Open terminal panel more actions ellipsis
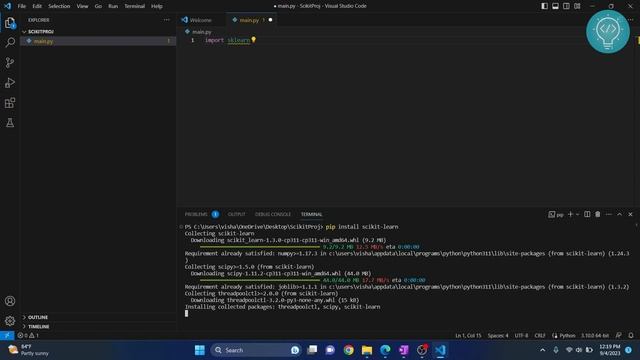Image resolution: width=640 pixels, height=360 pixels. [609, 214]
